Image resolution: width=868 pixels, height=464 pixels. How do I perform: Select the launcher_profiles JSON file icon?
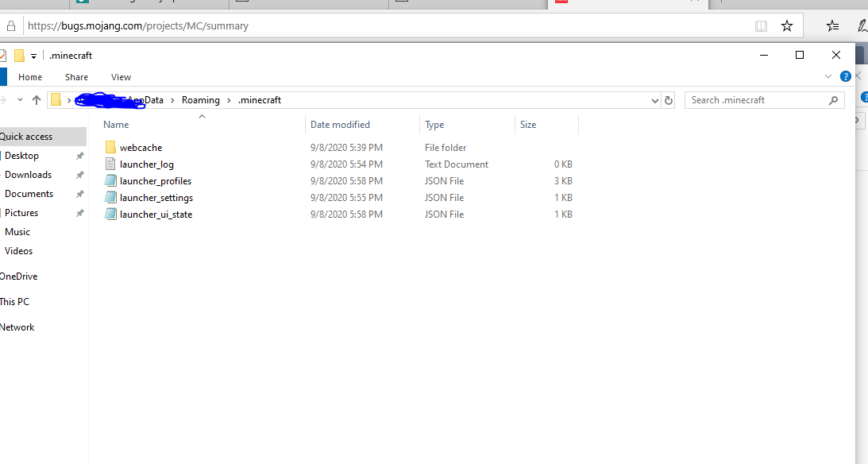110,180
